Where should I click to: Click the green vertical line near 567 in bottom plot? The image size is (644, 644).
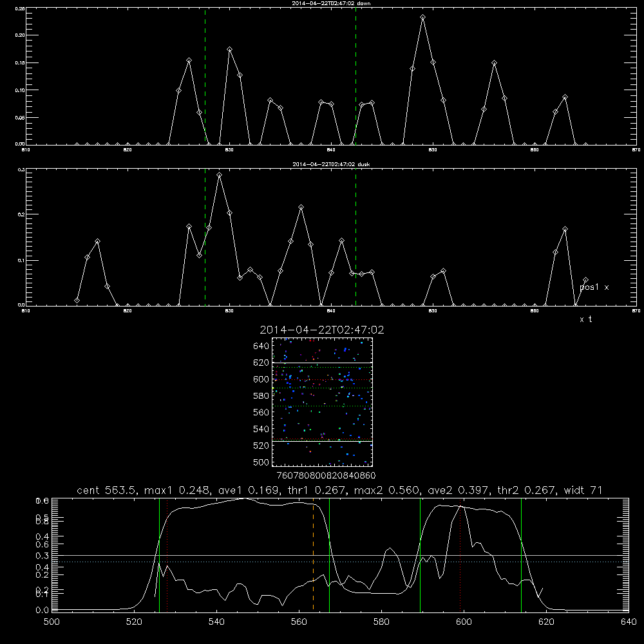point(329,554)
